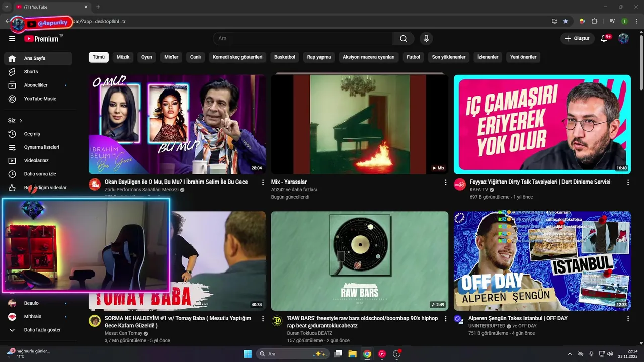Screen dimensions: 644x362
Task: Open Chrome extensions puzzle icon
Action: point(594,21)
